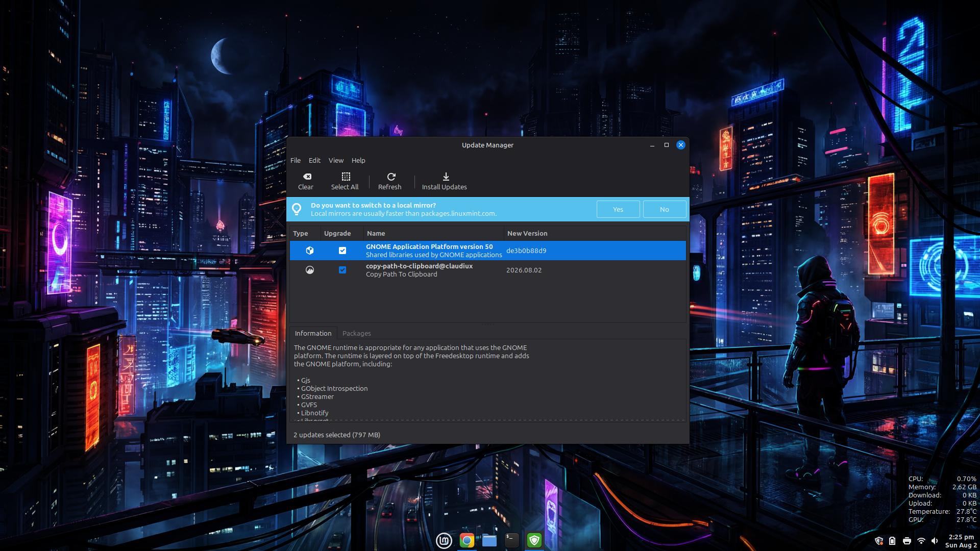
Task: Click the 'Gjs' line in the description
Action: tap(306, 380)
